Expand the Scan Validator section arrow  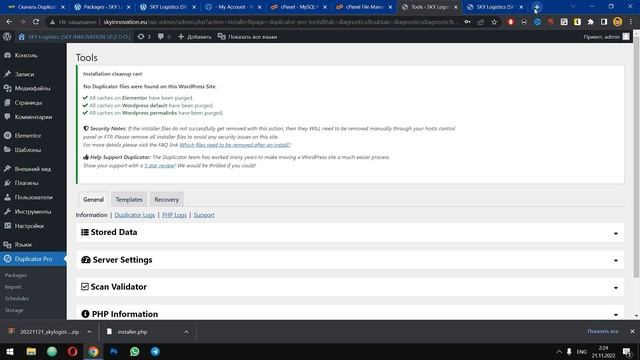[616, 288]
